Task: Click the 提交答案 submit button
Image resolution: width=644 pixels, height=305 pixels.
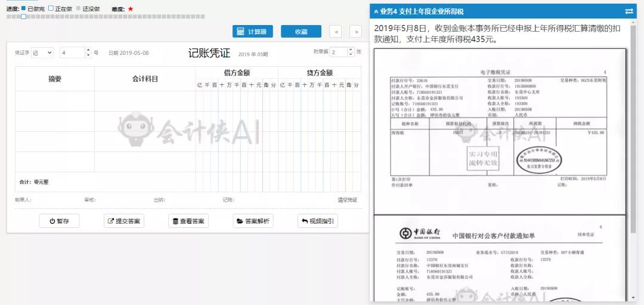Action: pos(123,221)
